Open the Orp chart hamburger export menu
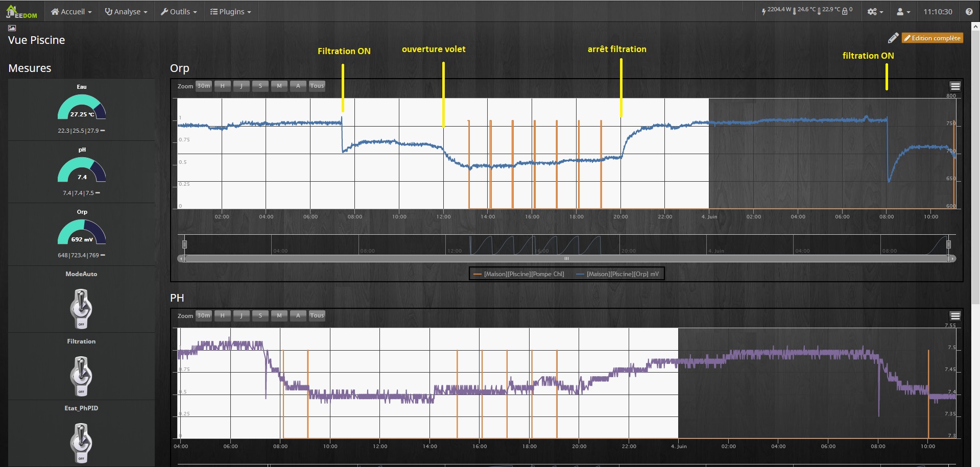This screenshot has width=980, height=467. 955,86
